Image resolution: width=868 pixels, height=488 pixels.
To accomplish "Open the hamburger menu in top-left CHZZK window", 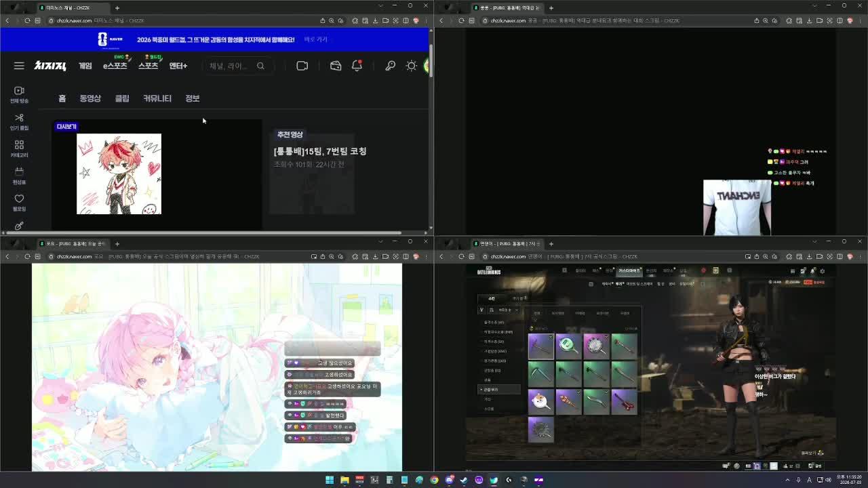I will 19,66.
